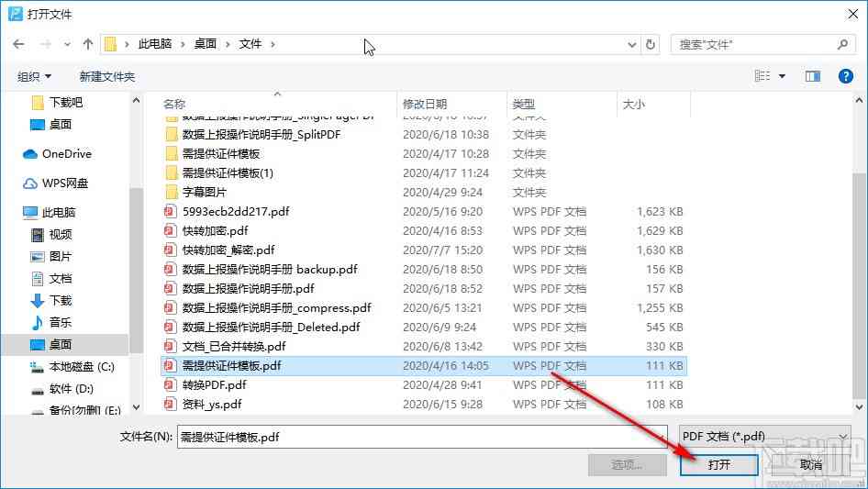Select file 数据上报操作说明手册_compress.pdf

(277, 308)
